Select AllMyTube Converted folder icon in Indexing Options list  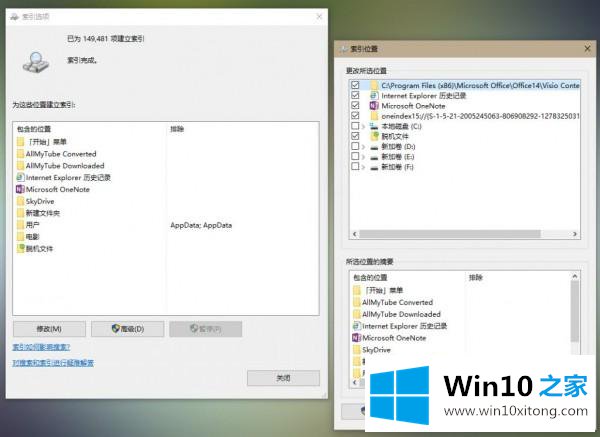(20, 154)
